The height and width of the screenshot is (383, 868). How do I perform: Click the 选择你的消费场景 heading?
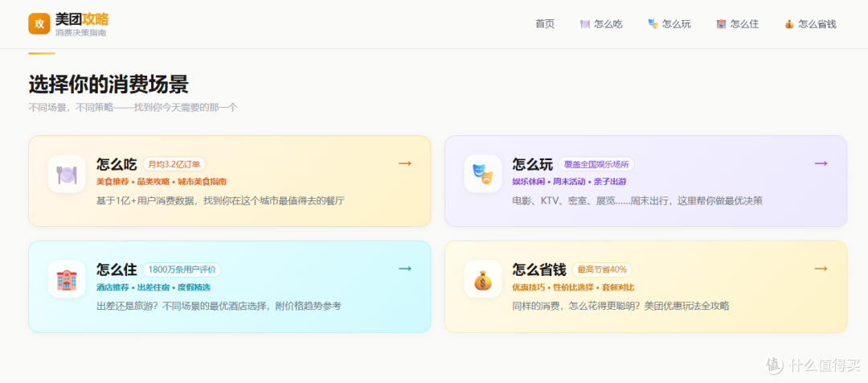(x=108, y=84)
